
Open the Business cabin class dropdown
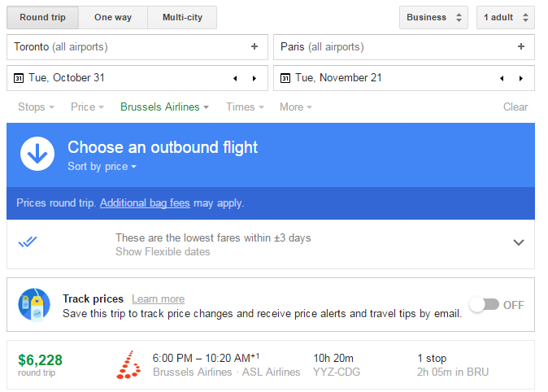pos(433,17)
